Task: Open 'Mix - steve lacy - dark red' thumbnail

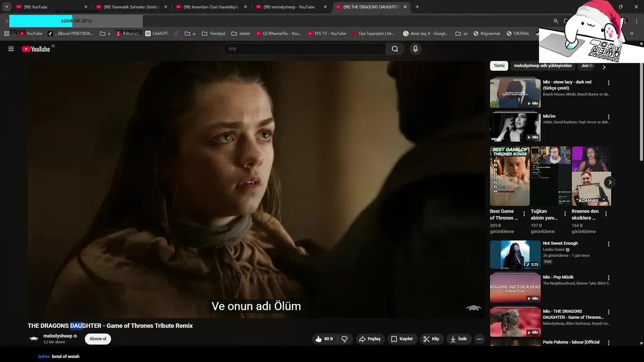Action: coord(515,93)
